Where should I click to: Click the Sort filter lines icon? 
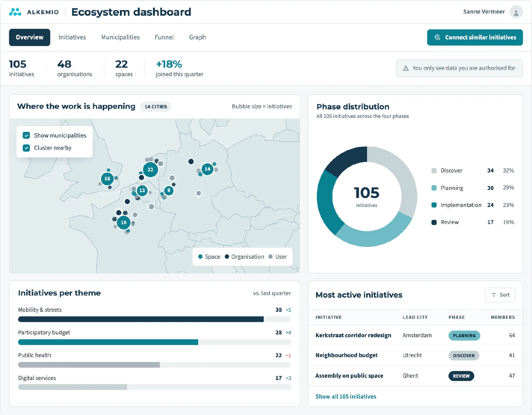tap(494, 295)
